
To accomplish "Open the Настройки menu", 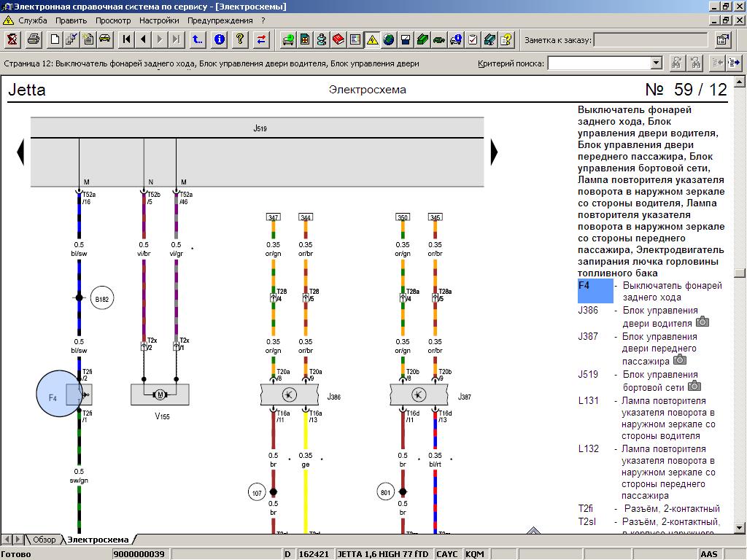I will [159, 20].
